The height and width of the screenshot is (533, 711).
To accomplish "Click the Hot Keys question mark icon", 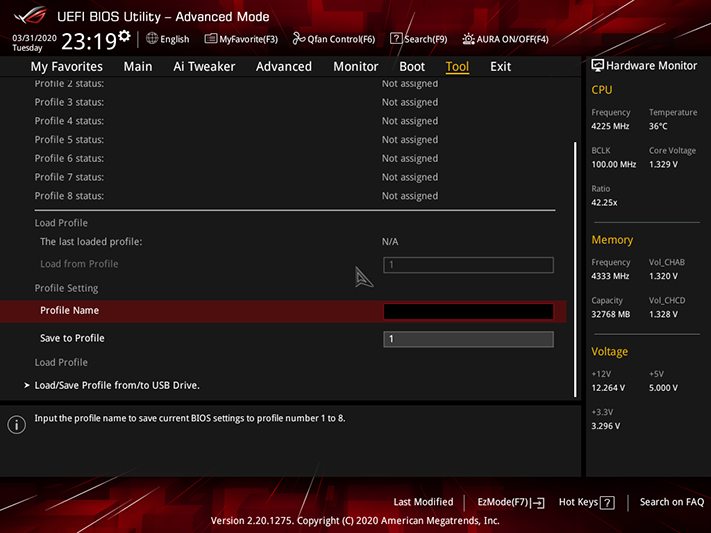I will pos(607,503).
